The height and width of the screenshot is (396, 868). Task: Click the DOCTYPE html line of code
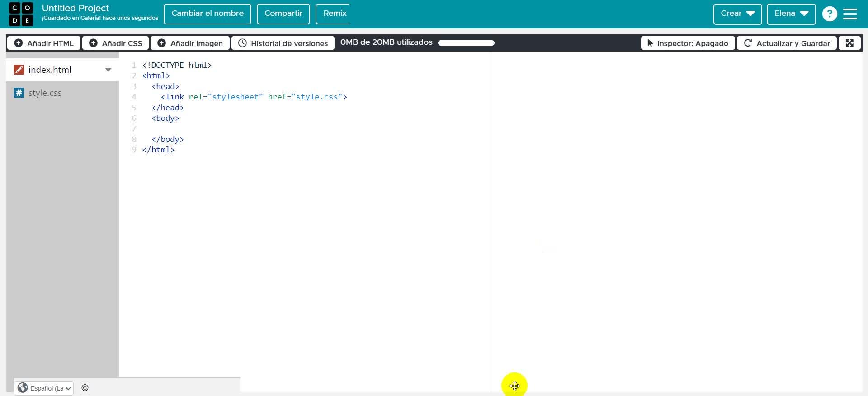click(x=177, y=65)
